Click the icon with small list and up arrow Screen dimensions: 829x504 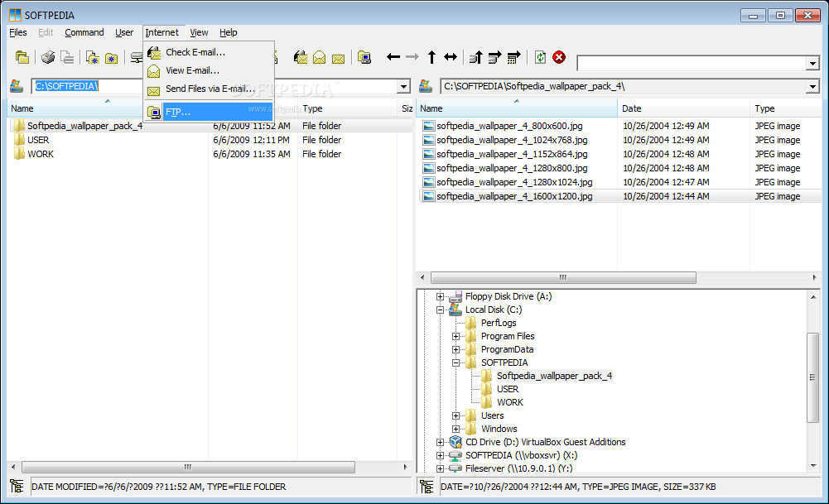tap(475, 57)
